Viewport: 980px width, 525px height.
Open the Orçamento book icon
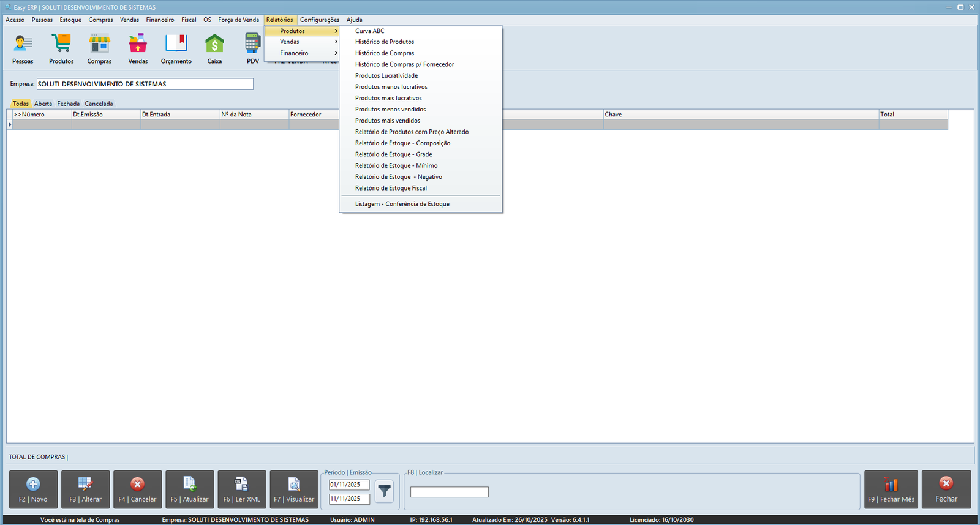pyautogui.click(x=176, y=44)
